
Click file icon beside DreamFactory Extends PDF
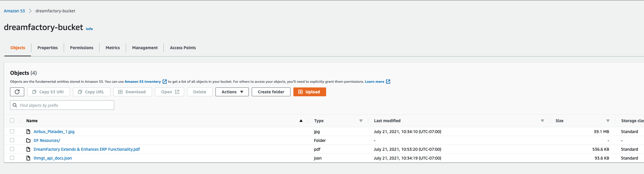(28, 149)
